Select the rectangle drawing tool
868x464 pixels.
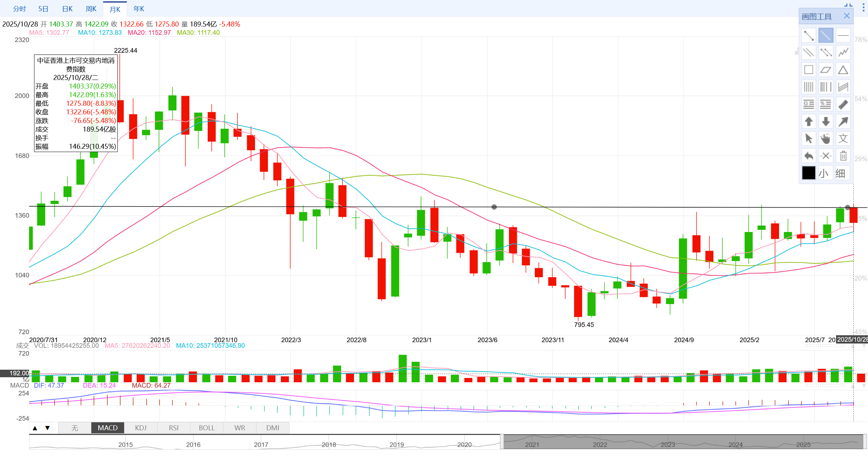click(x=808, y=70)
